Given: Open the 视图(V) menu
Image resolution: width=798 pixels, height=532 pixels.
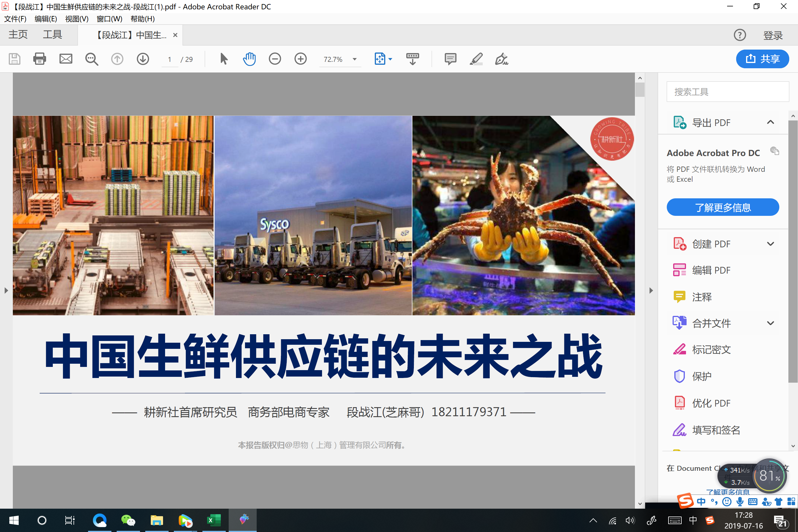Looking at the screenshot, I should (77, 19).
